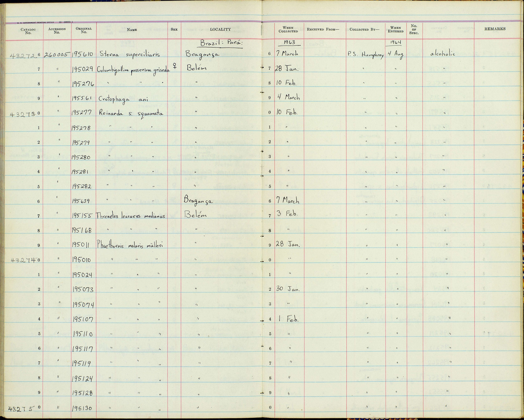Image resolution: width=524 pixels, height=420 pixels.
Task: Click the 'Sex' column header
Action: coord(174,29)
